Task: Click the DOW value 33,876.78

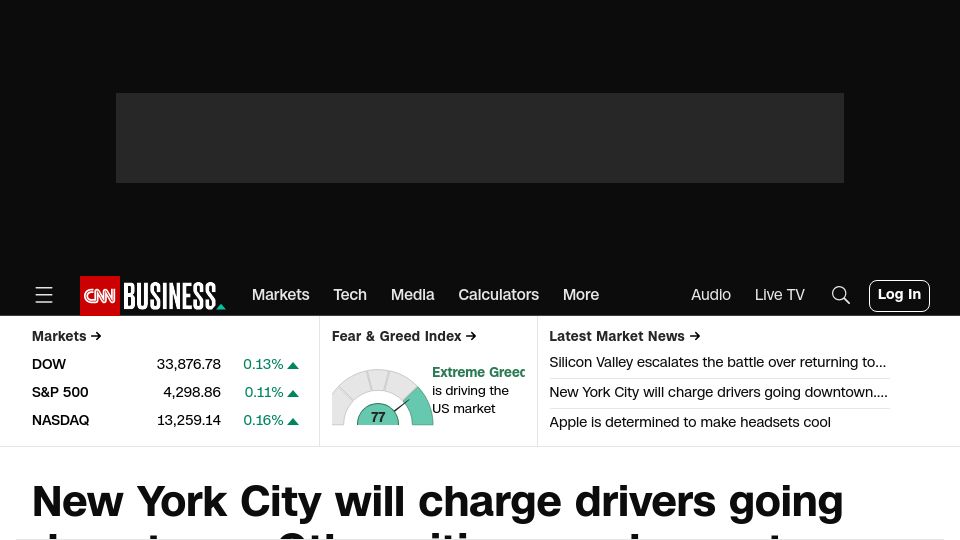Action: click(x=189, y=364)
